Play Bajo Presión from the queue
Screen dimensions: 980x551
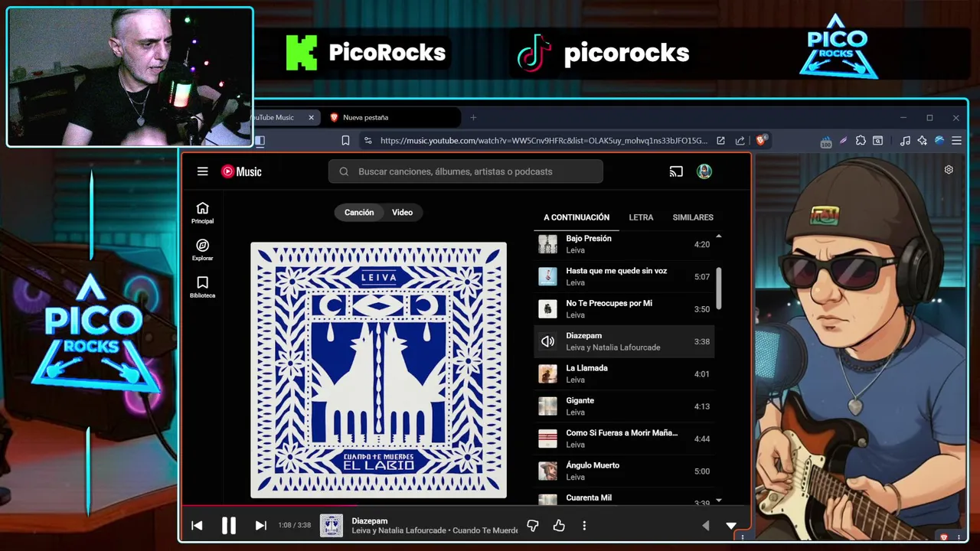coord(624,244)
